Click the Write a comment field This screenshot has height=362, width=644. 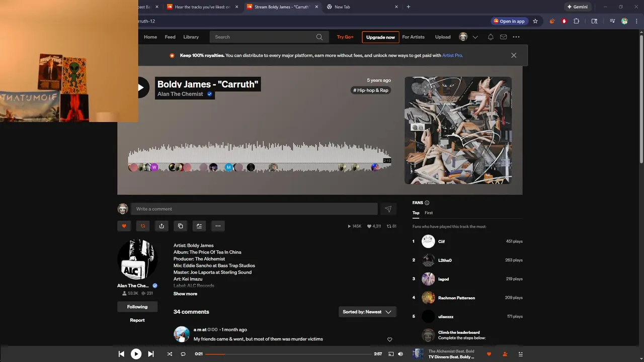click(x=254, y=209)
